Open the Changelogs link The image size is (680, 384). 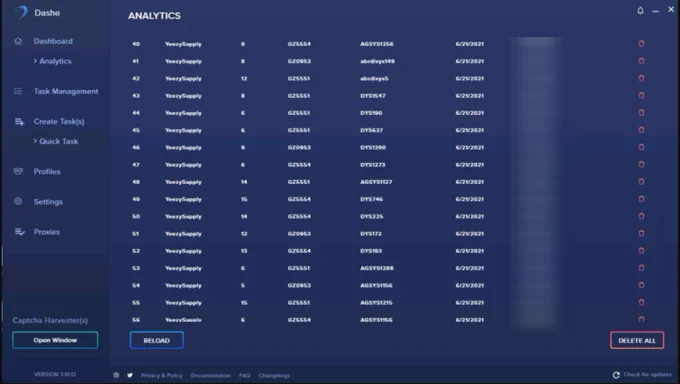click(274, 375)
